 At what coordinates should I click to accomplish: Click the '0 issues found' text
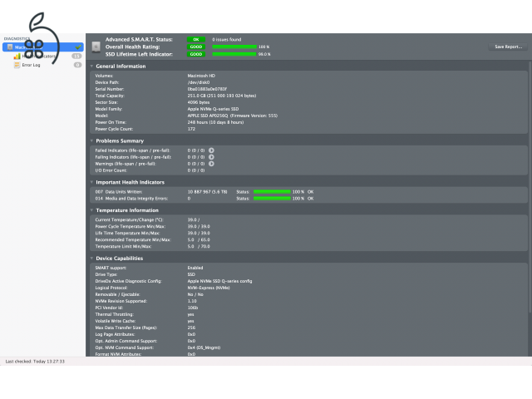point(227,39)
